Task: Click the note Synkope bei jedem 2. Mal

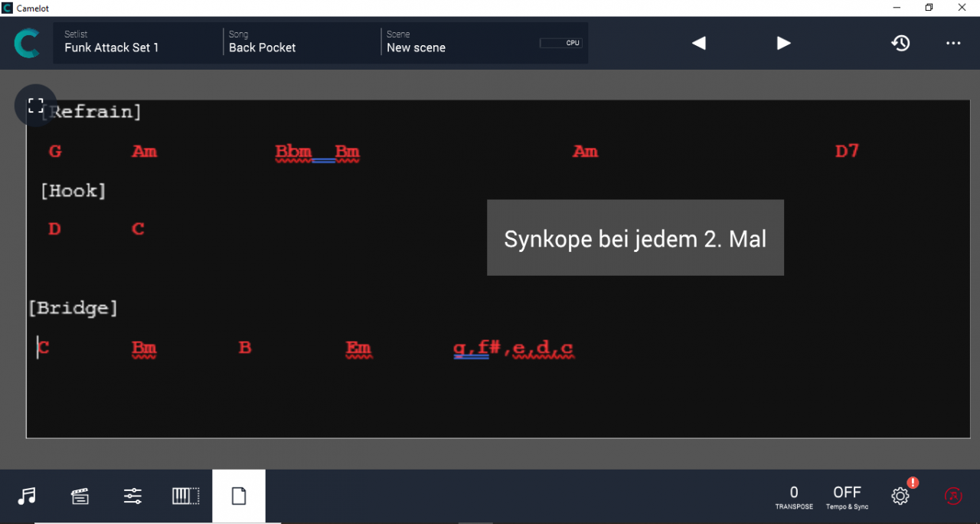Action: click(635, 238)
